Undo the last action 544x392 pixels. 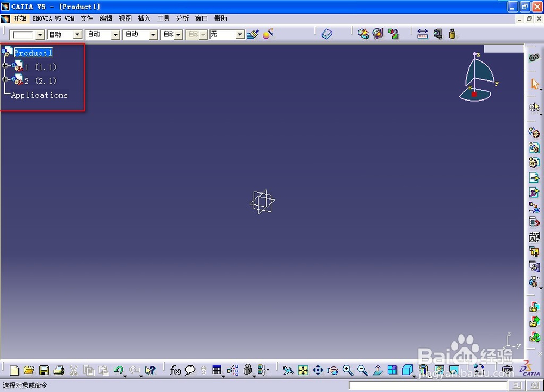[x=118, y=370]
